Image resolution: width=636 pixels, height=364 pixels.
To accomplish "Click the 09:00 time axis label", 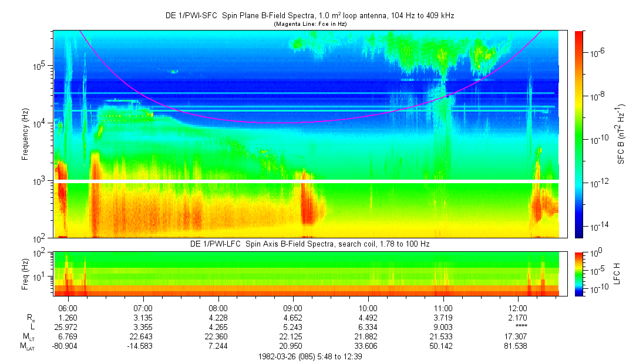I will click(x=293, y=308).
